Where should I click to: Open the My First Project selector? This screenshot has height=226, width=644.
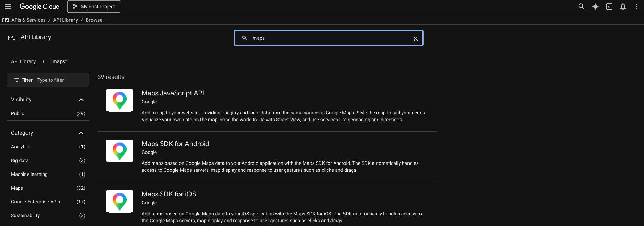pos(94,7)
